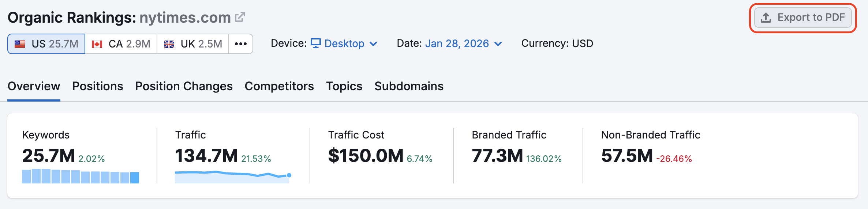
Task: Click the nytimes.com domain title link
Action: pyautogui.click(x=185, y=18)
